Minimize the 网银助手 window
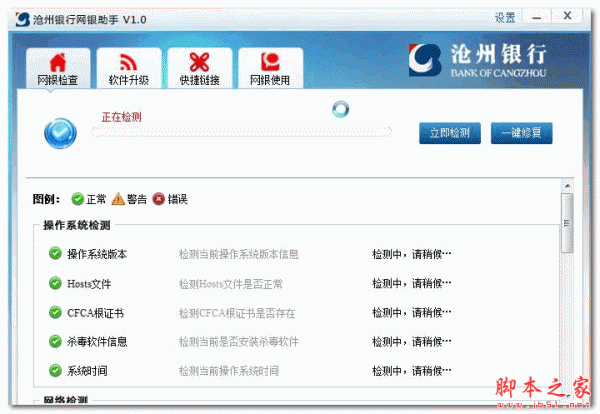The image size is (600, 414). (537, 17)
